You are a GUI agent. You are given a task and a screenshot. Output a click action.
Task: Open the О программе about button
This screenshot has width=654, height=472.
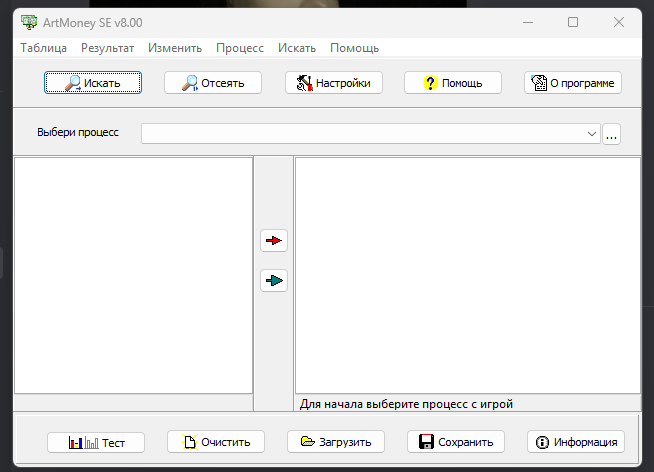(573, 83)
